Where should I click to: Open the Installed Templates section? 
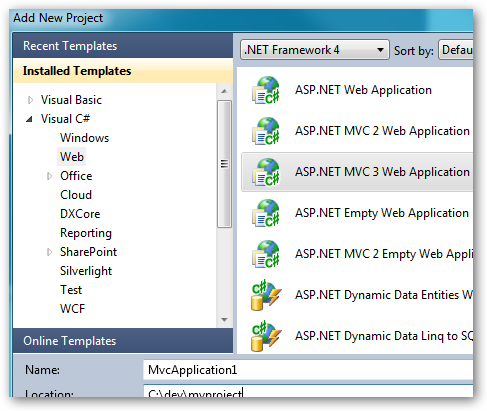(x=123, y=71)
